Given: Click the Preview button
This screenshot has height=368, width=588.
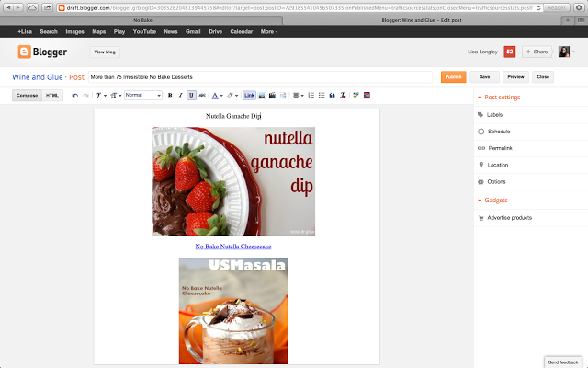Looking at the screenshot, I should pyautogui.click(x=515, y=77).
